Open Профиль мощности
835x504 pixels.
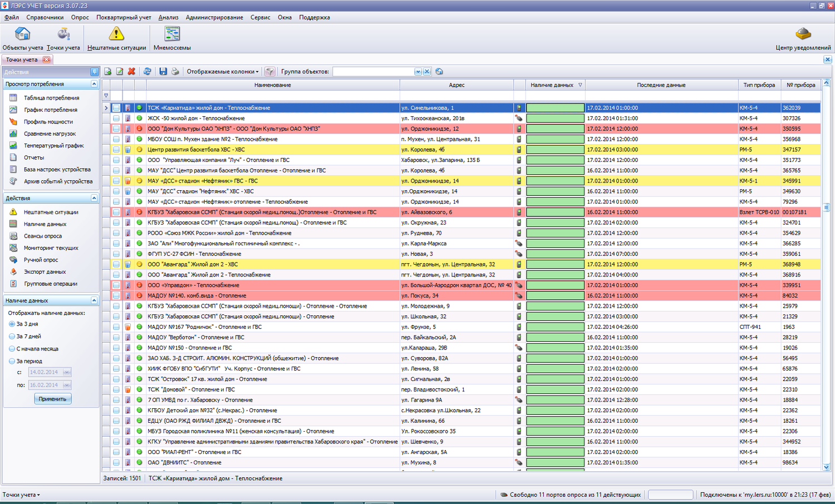click(48, 122)
